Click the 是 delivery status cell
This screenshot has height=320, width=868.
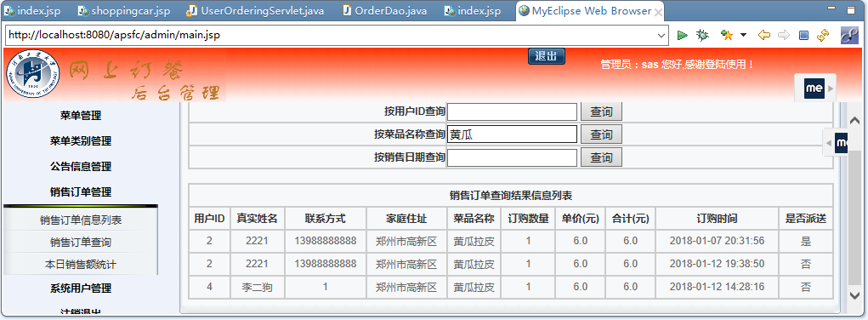(x=805, y=241)
